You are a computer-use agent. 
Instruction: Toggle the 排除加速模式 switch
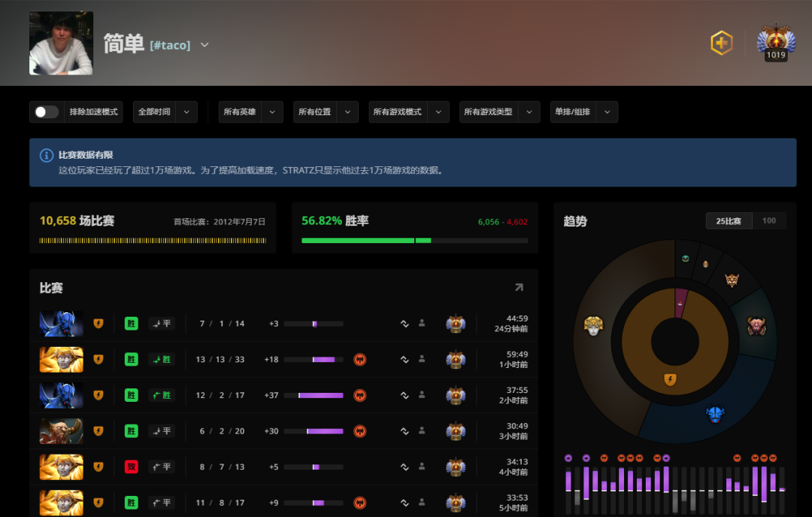[x=47, y=112]
